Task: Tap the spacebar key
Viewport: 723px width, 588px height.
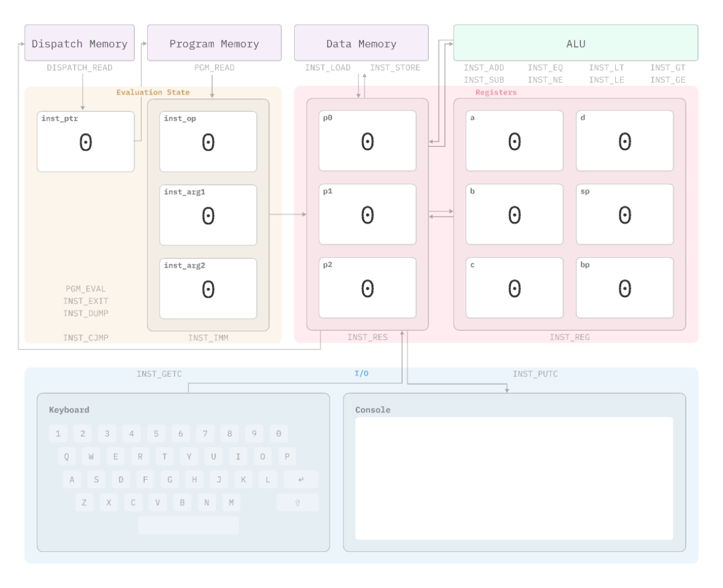Action: pyautogui.click(x=189, y=525)
